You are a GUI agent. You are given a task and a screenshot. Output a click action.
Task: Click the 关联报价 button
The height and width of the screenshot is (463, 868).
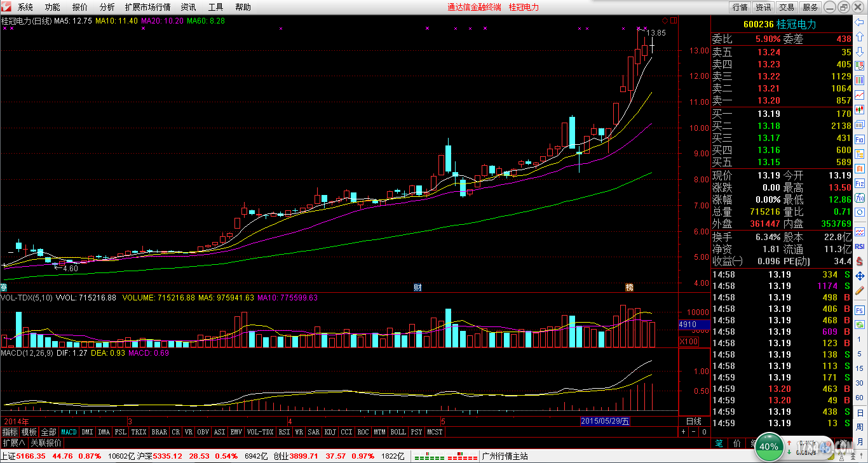(46, 443)
